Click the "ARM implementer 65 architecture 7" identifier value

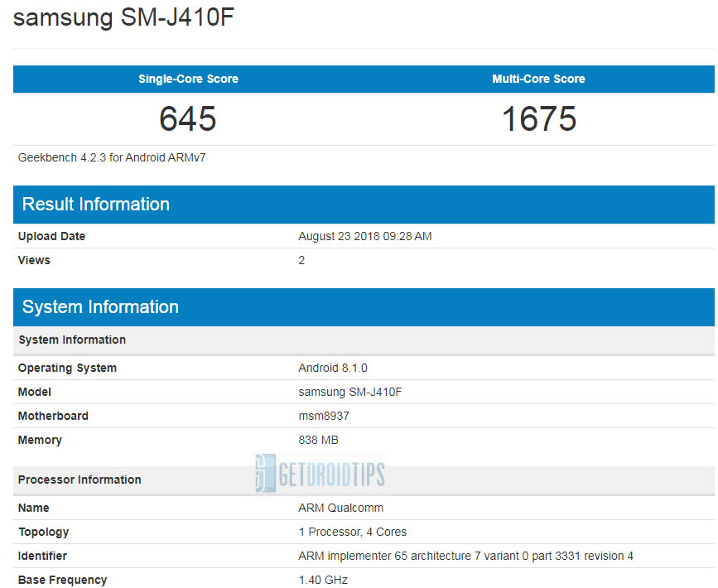pyautogui.click(x=465, y=556)
